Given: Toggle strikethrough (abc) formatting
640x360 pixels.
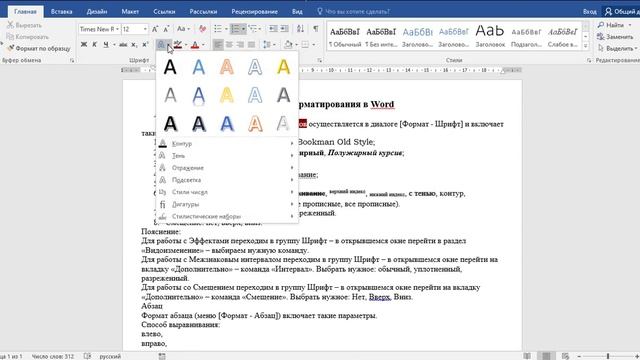Looking at the screenshot, I should click(x=123, y=44).
